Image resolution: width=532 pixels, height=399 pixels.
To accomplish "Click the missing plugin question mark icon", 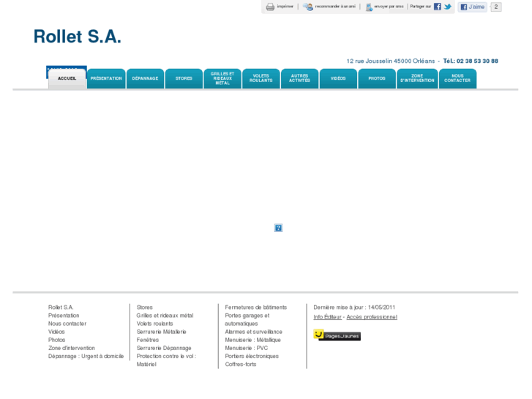I will (x=278, y=228).
